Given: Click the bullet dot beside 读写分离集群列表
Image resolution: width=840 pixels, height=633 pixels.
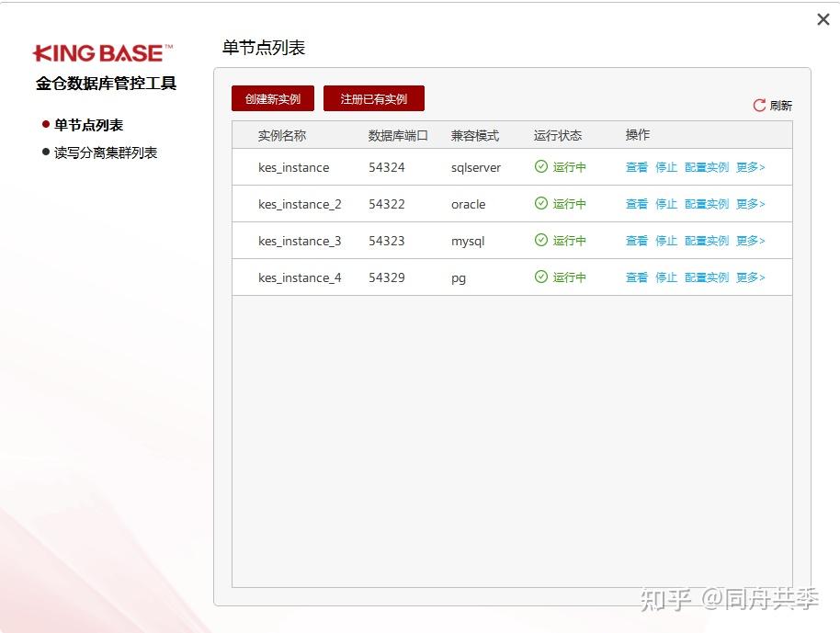Looking at the screenshot, I should pyautogui.click(x=45, y=152).
